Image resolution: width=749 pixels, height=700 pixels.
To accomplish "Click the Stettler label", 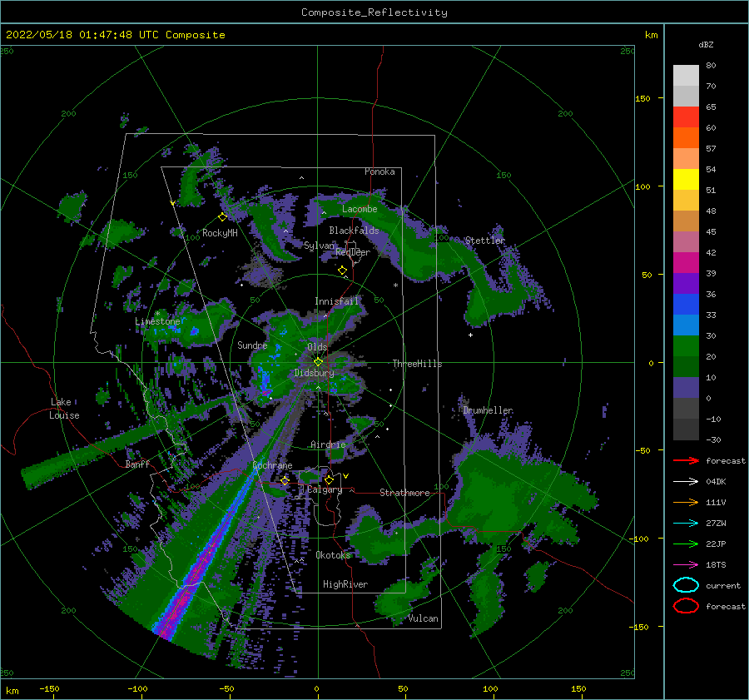I will point(485,241).
